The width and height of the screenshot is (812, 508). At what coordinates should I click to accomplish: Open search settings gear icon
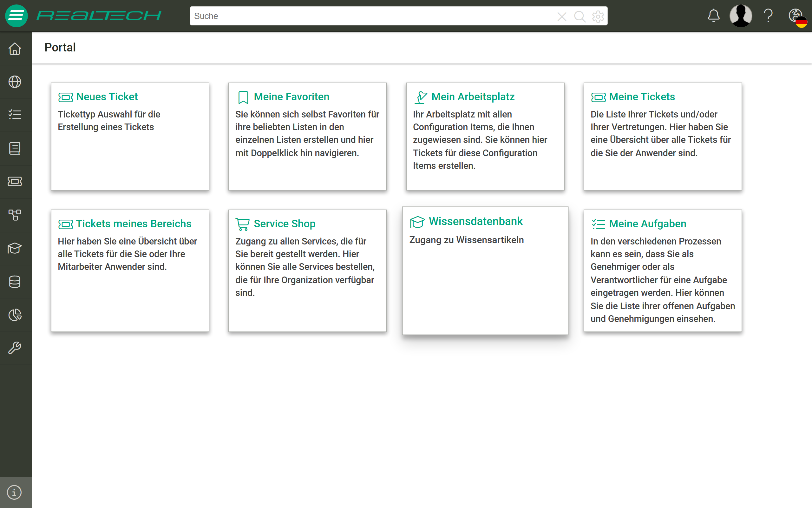(598, 16)
